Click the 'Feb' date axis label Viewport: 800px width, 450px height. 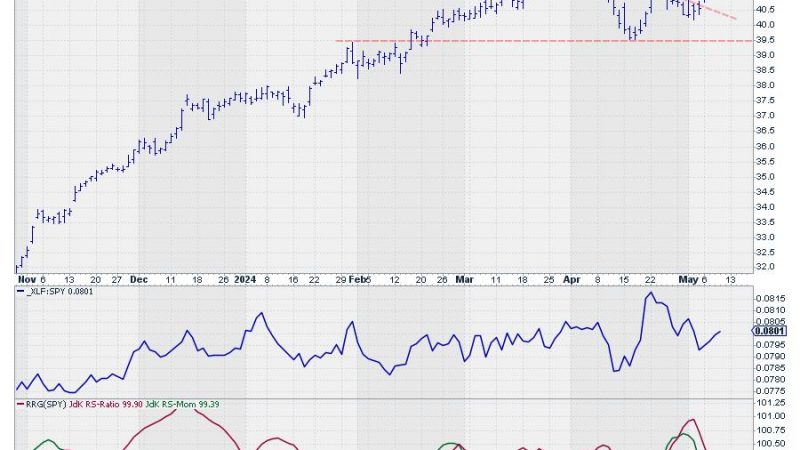click(358, 280)
